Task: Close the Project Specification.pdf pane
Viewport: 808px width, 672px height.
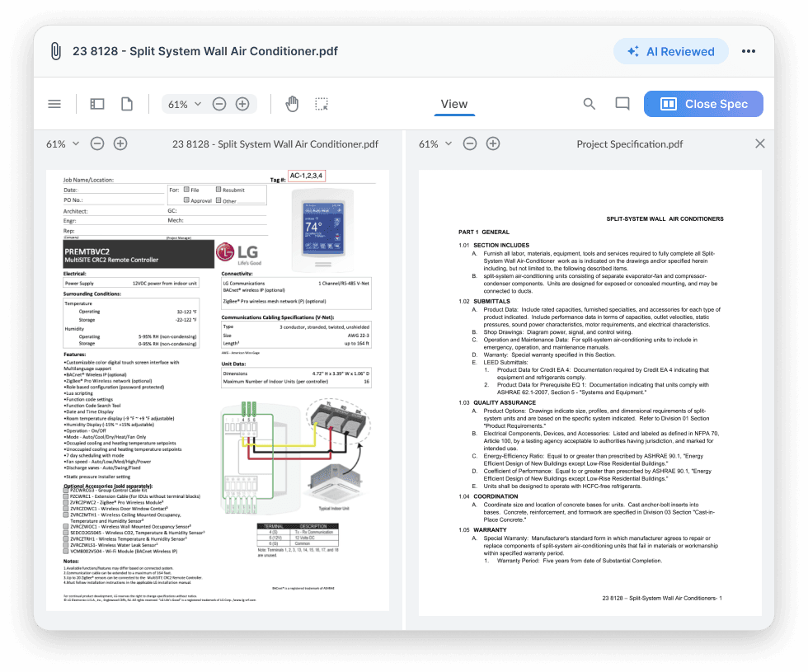Action: point(759,143)
